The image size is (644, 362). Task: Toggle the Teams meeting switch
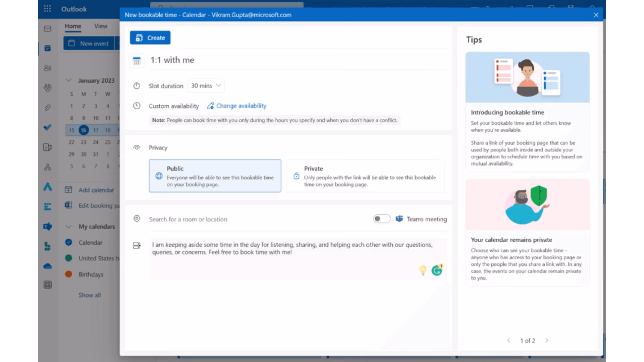tap(382, 219)
